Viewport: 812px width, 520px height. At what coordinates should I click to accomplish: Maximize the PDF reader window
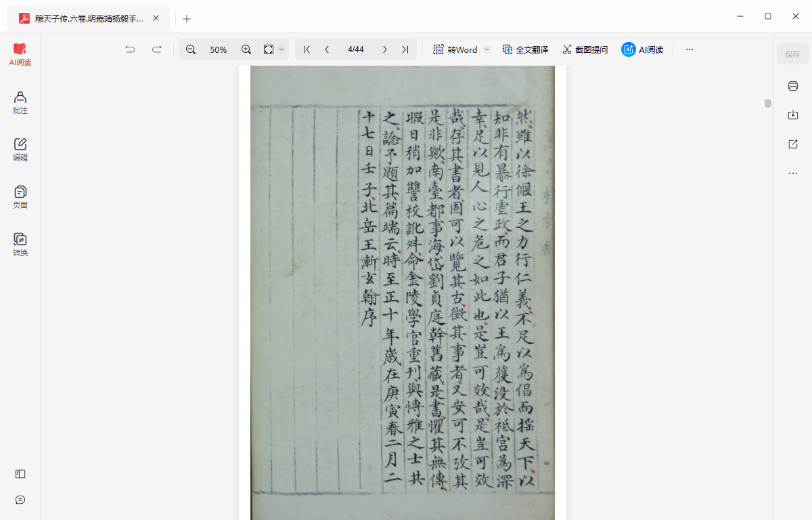click(x=768, y=16)
